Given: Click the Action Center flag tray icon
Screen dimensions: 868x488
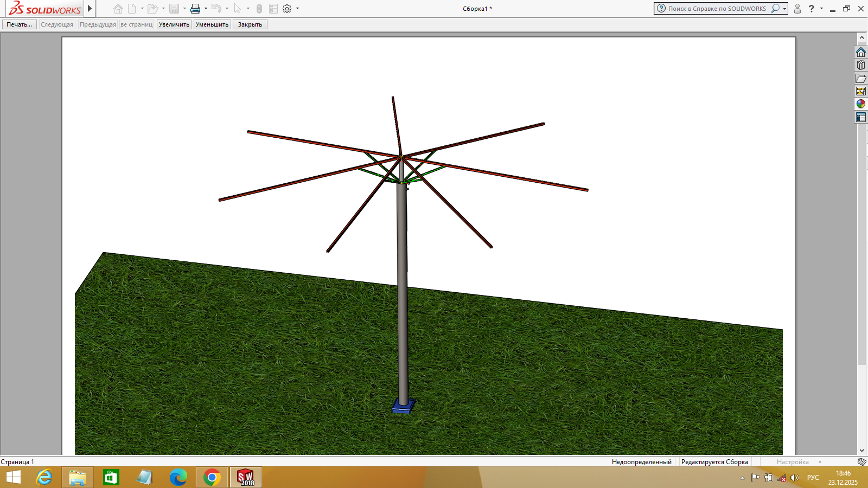Looking at the screenshot, I should point(755,478).
